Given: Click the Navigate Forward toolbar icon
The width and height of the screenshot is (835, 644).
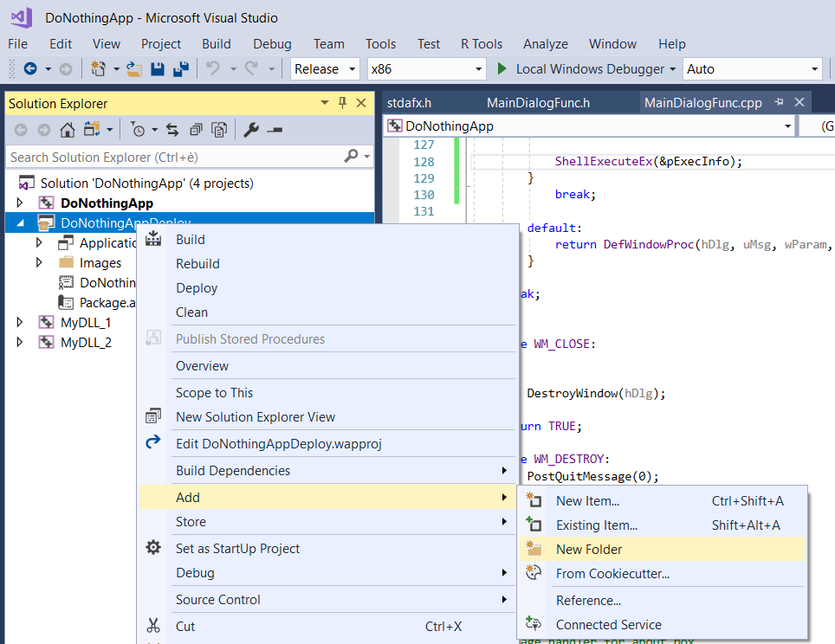Looking at the screenshot, I should (x=66, y=69).
